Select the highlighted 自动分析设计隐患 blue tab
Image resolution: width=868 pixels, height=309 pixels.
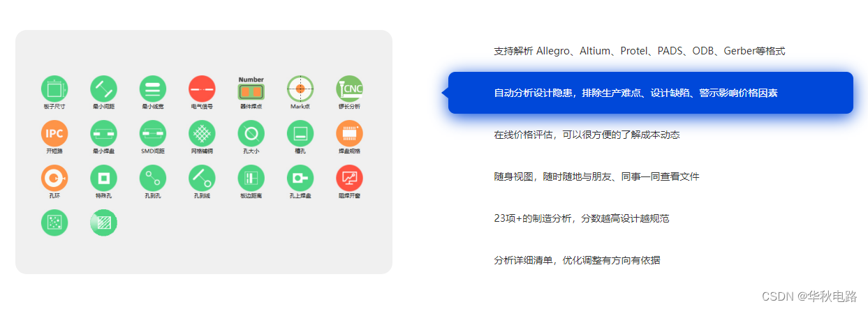(650, 93)
